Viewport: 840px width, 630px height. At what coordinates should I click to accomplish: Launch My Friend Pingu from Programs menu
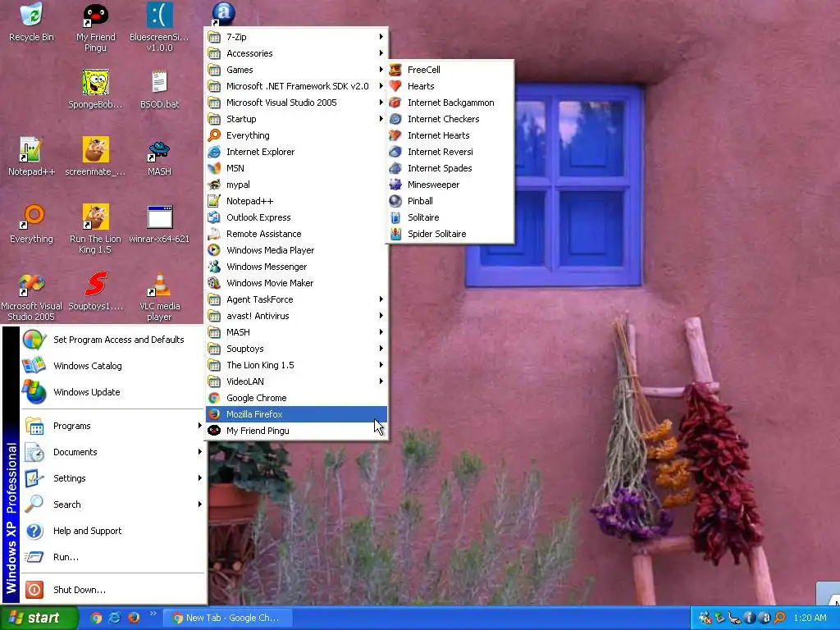pyautogui.click(x=296, y=431)
